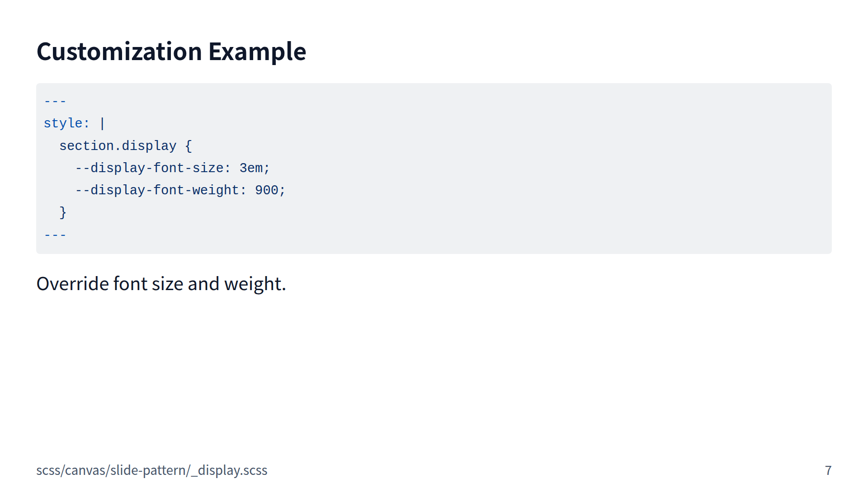
Task: Click the pipe character after "style:"
Action: click(x=102, y=123)
